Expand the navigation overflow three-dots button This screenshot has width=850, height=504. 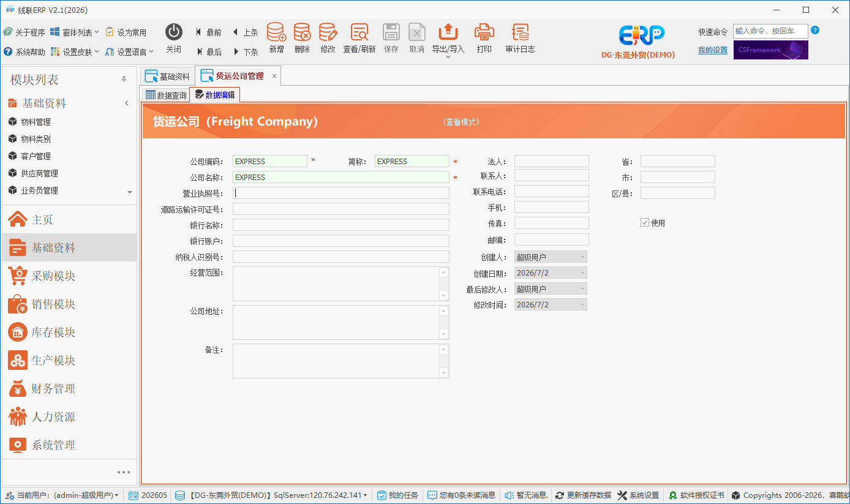(124, 472)
